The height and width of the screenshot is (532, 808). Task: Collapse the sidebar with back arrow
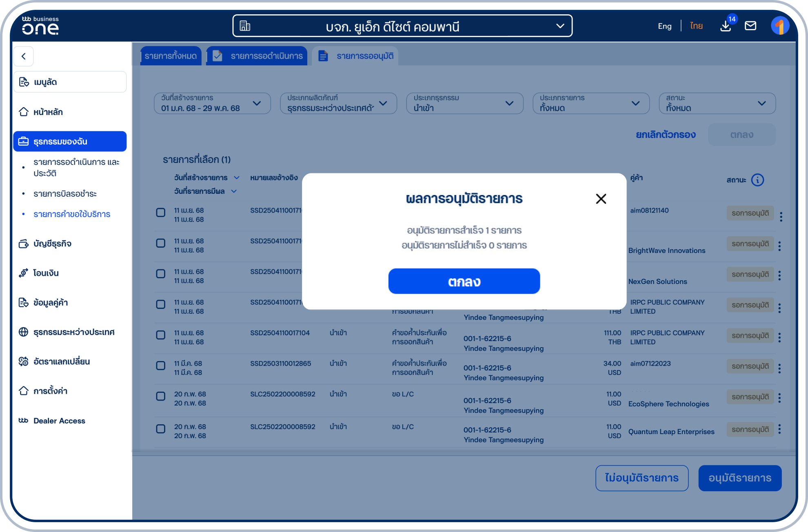[x=24, y=56]
